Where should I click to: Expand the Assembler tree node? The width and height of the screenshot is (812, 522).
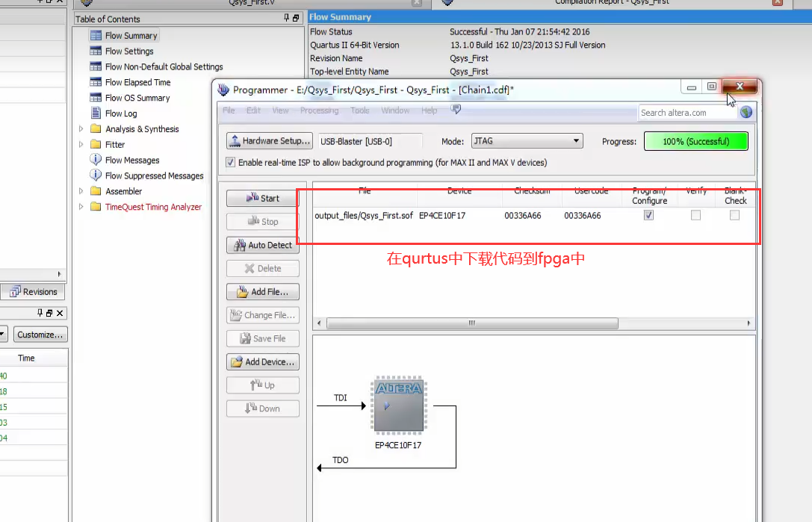click(x=81, y=191)
